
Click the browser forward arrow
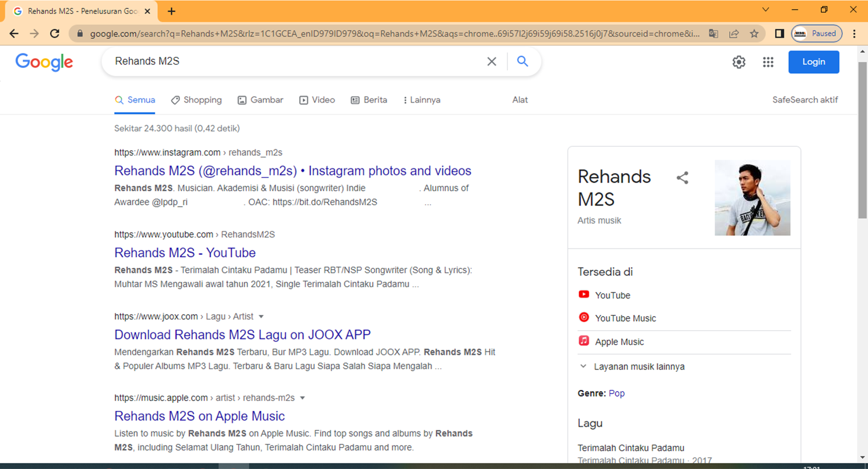coord(34,34)
